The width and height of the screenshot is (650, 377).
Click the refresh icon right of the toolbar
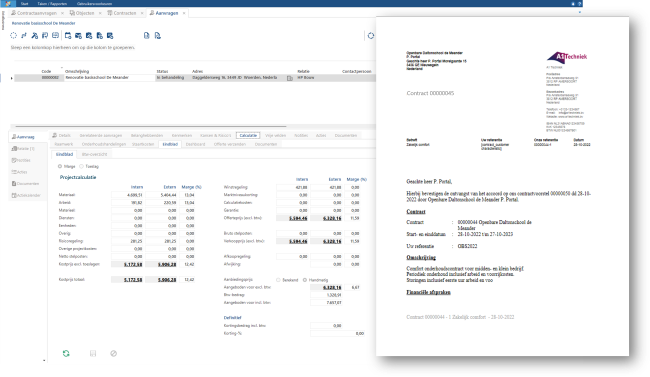pyautogui.click(x=371, y=36)
